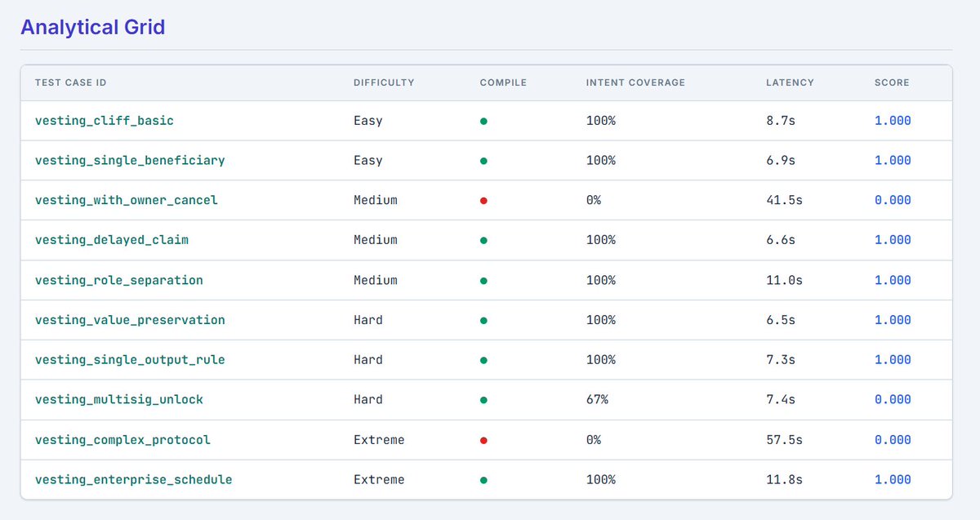Click the 6.6s latency value

pos(781,240)
